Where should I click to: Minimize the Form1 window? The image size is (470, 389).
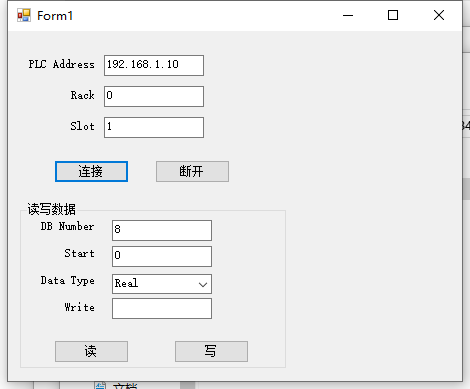click(x=348, y=15)
